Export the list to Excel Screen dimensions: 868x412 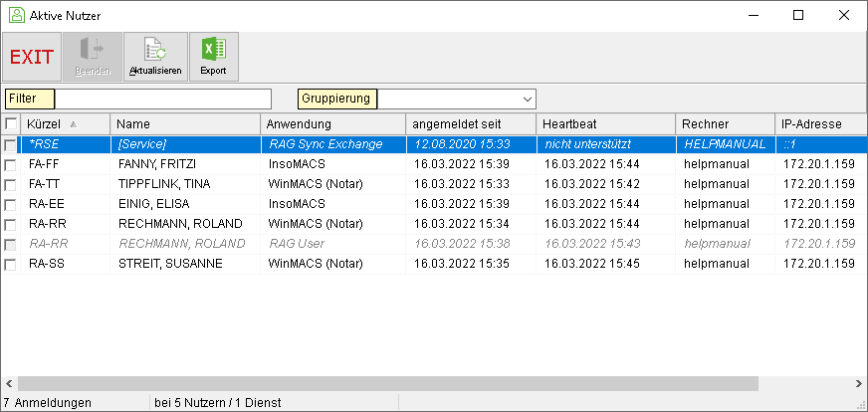214,57
